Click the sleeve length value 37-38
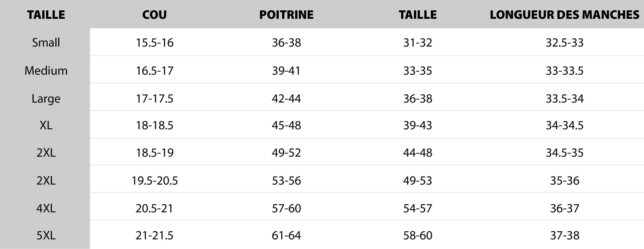The image size is (644, 249). [565, 235]
